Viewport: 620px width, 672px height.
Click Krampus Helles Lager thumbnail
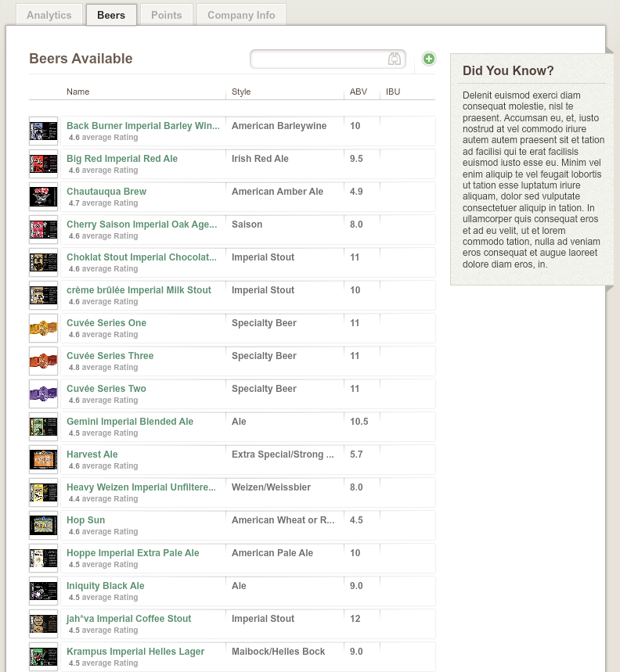point(43,657)
